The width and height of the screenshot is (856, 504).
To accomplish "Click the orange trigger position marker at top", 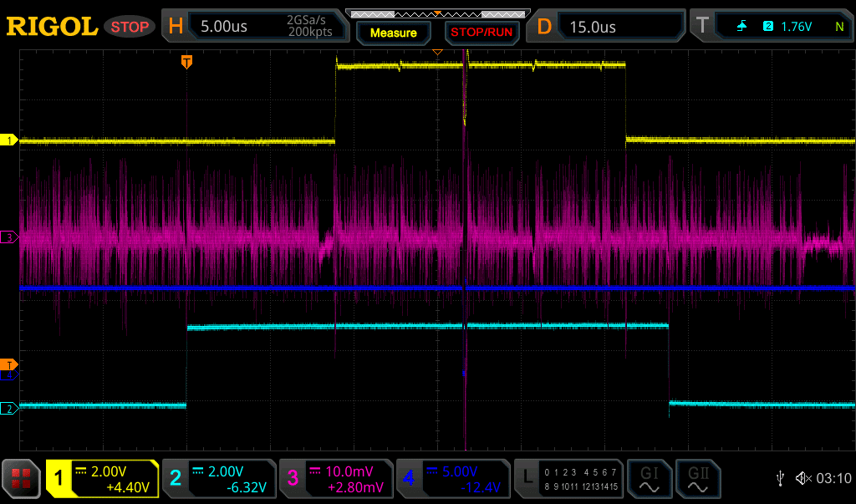I will 186,61.
